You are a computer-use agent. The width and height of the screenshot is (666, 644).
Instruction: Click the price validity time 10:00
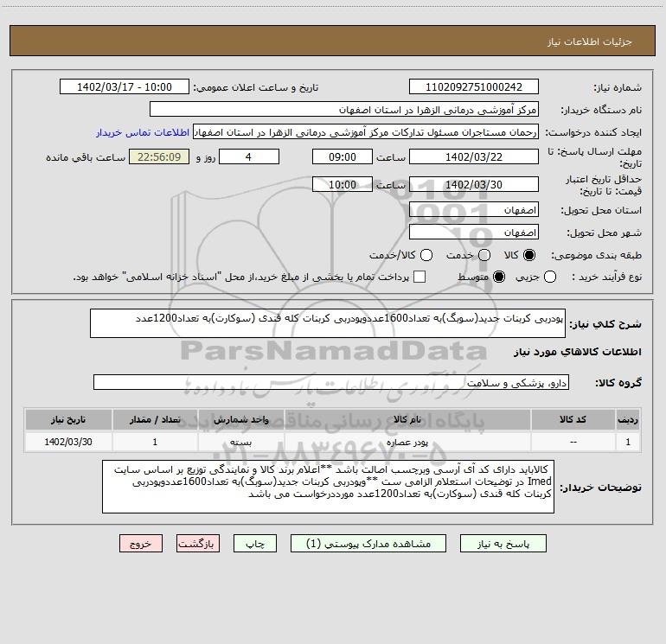(343, 184)
